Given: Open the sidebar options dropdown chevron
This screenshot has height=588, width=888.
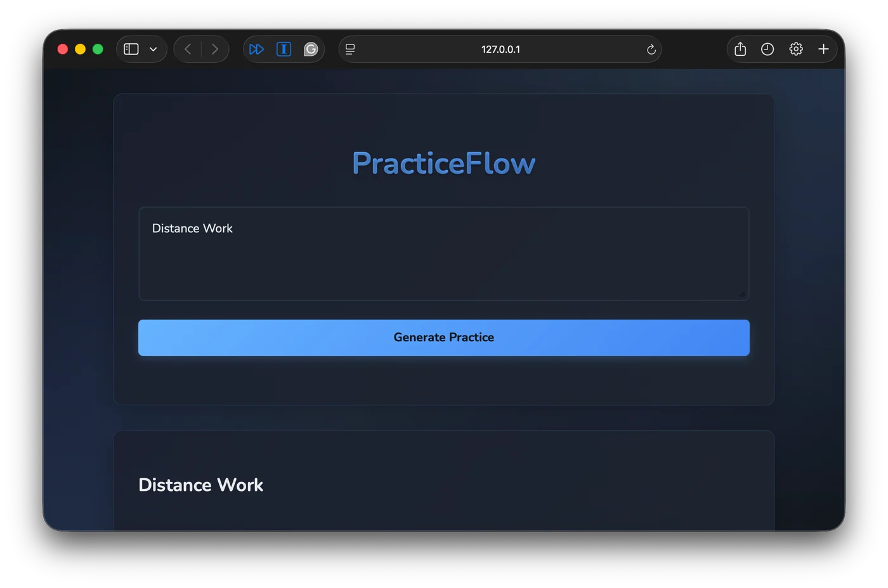Looking at the screenshot, I should pyautogui.click(x=153, y=49).
